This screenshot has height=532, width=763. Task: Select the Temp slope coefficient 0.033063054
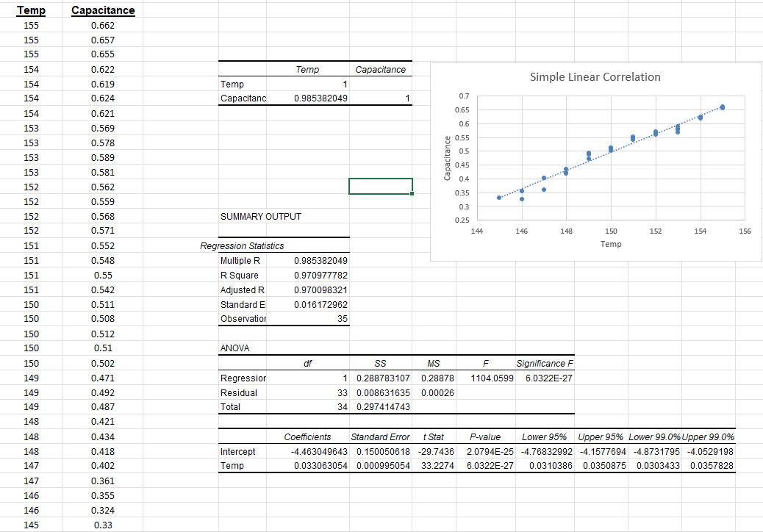(320, 465)
